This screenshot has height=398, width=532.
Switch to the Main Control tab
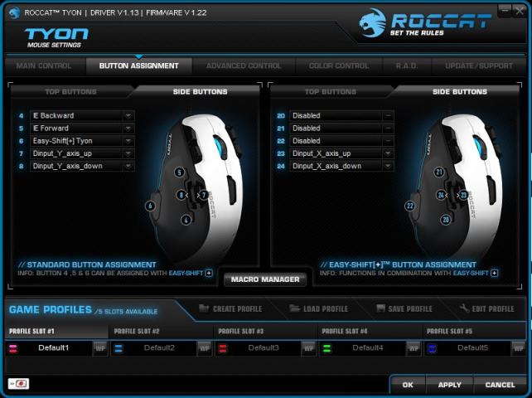(x=44, y=66)
